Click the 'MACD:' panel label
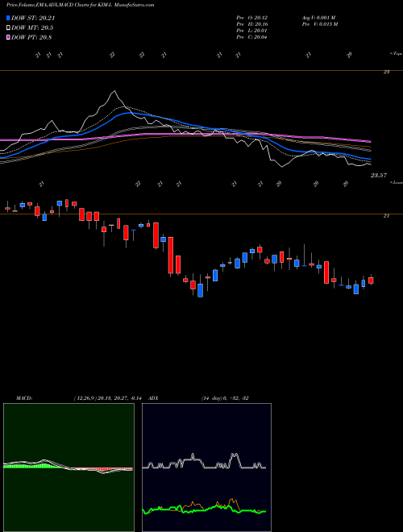 [x=23, y=398]
